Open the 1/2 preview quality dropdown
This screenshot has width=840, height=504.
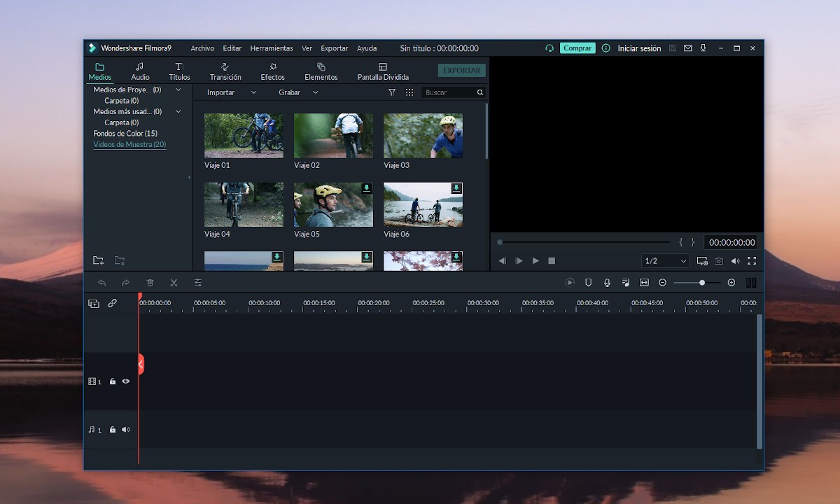tap(666, 261)
